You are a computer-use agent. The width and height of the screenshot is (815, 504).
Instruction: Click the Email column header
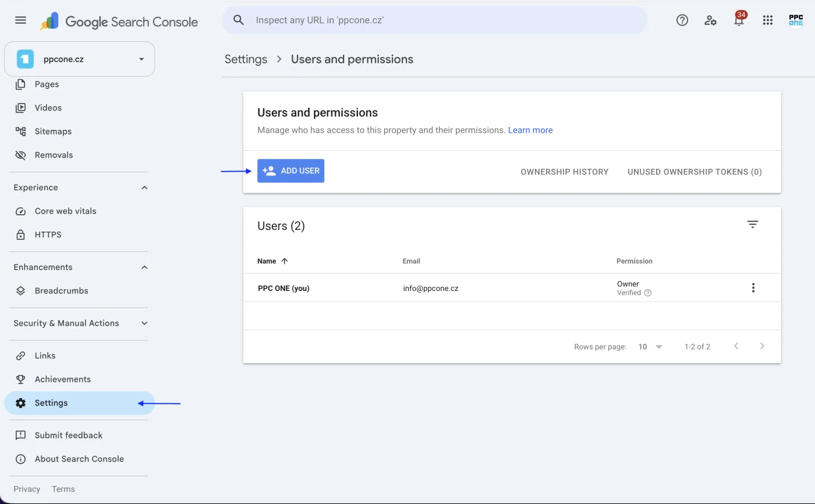point(411,261)
